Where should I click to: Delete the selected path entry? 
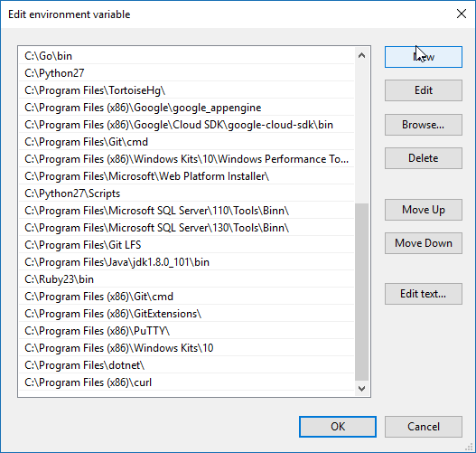click(x=424, y=158)
